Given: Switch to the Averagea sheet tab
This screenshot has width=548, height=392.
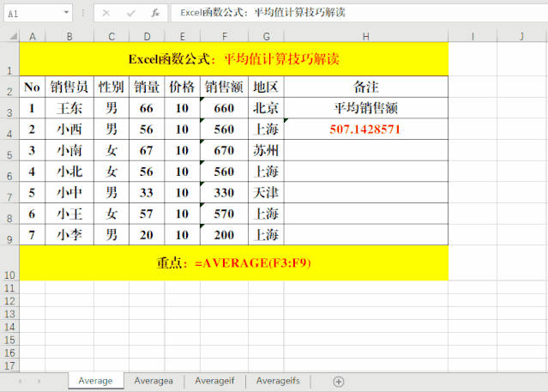Looking at the screenshot, I should coord(154,381).
